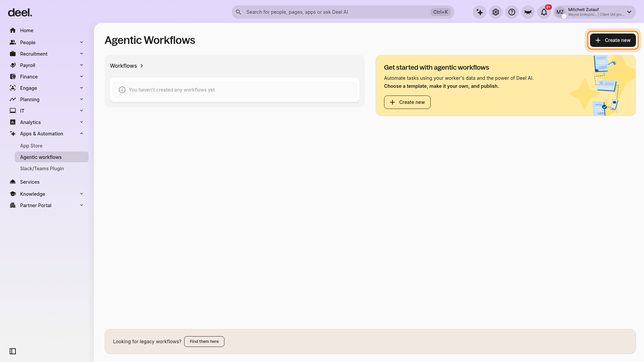Expand the People menu chevron

(82, 42)
